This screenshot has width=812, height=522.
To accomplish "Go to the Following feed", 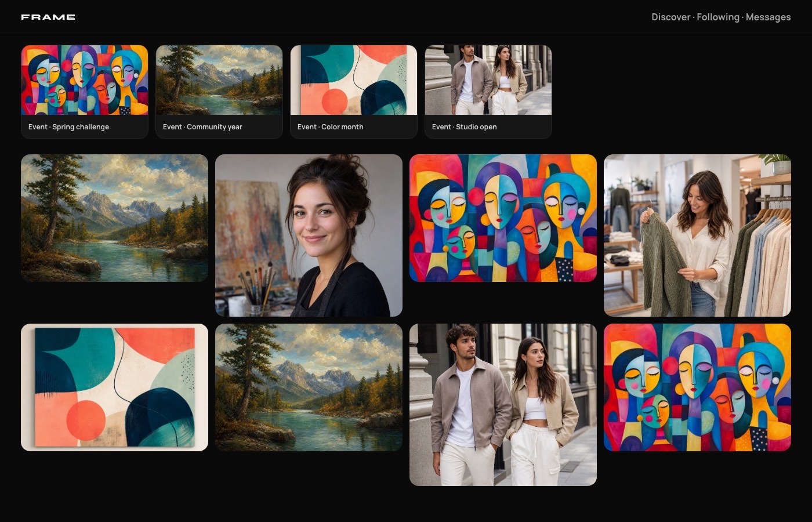I will point(718,17).
